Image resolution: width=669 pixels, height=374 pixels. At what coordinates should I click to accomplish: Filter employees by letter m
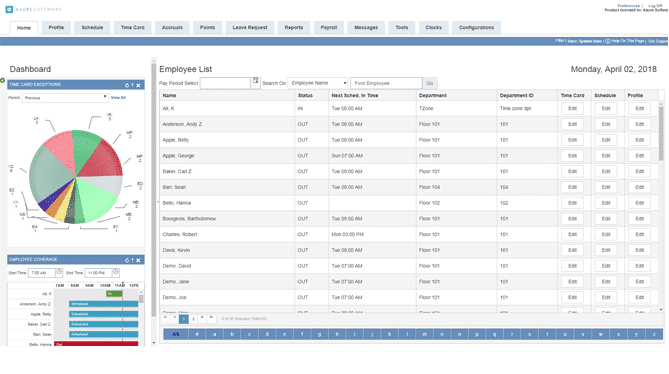click(x=425, y=334)
